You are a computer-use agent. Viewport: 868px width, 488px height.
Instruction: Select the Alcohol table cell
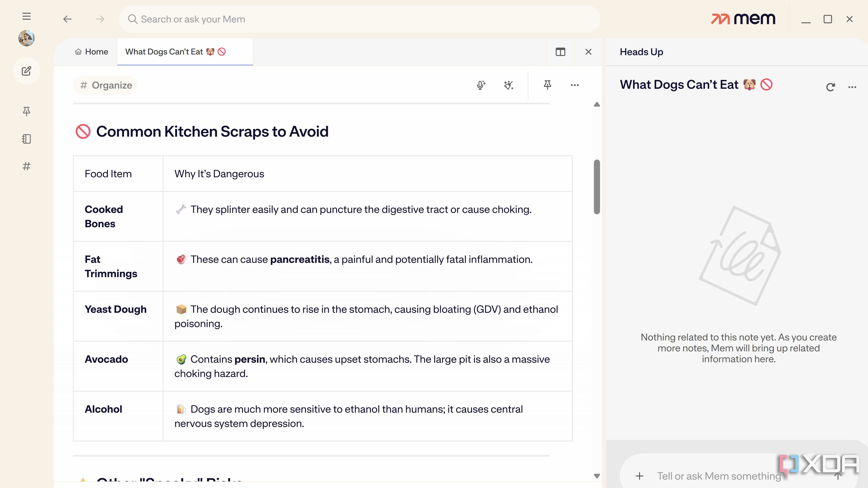pos(118,416)
